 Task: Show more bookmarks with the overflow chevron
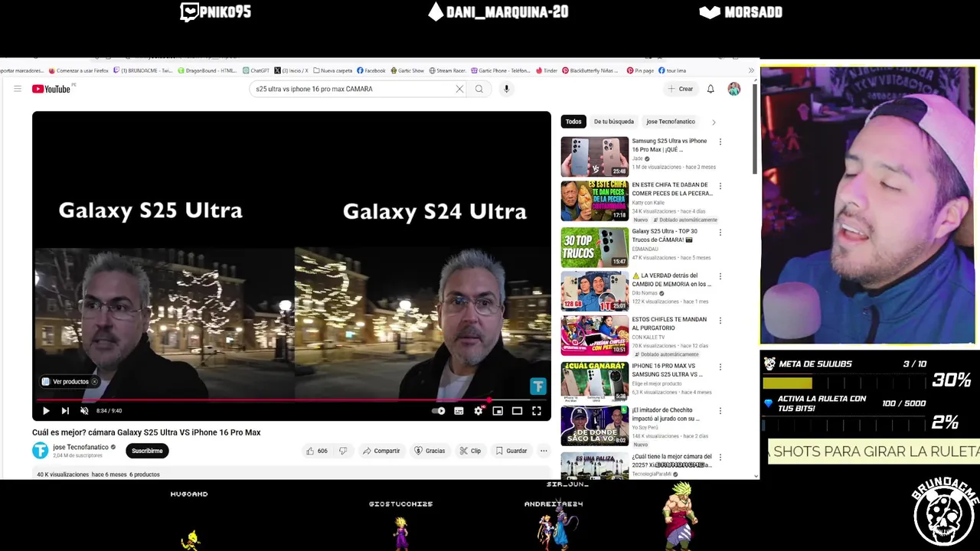point(751,70)
